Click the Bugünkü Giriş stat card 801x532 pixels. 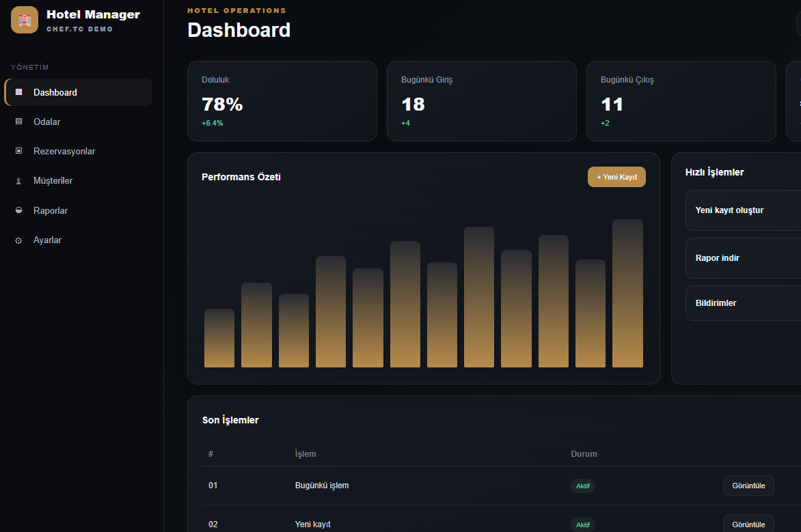click(482, 101)
